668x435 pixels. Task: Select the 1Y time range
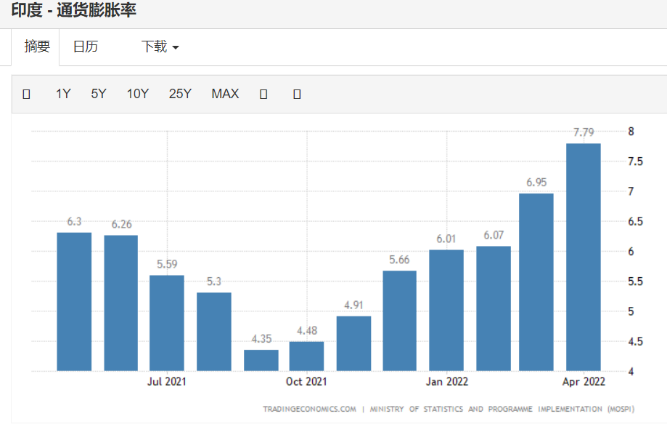click(x=63, y=94)
